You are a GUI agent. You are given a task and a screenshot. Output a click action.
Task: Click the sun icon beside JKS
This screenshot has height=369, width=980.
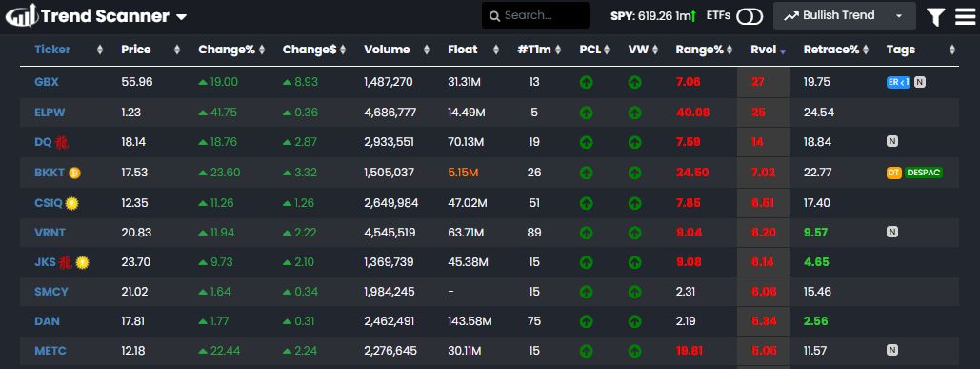point(82,262)
